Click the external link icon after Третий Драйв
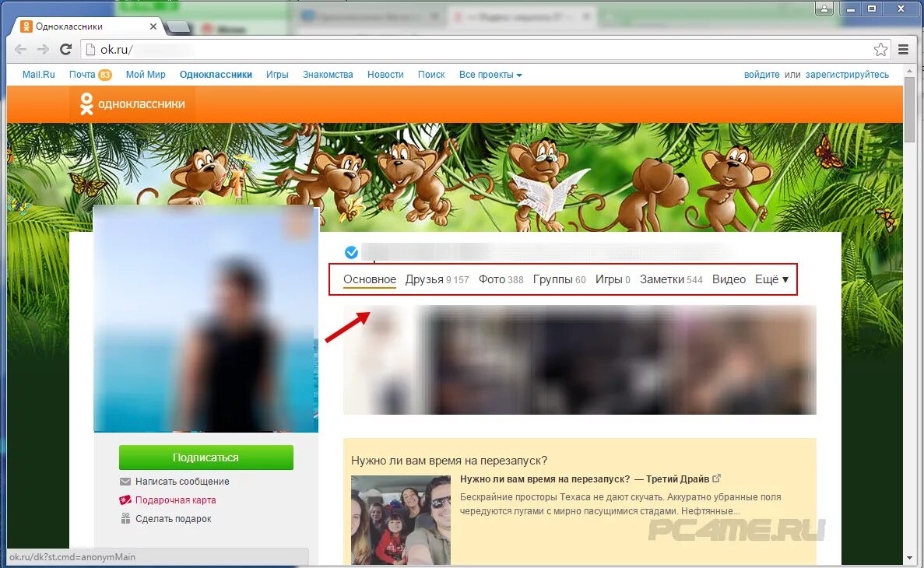924x568 pixels. click(x=717, y=479)
